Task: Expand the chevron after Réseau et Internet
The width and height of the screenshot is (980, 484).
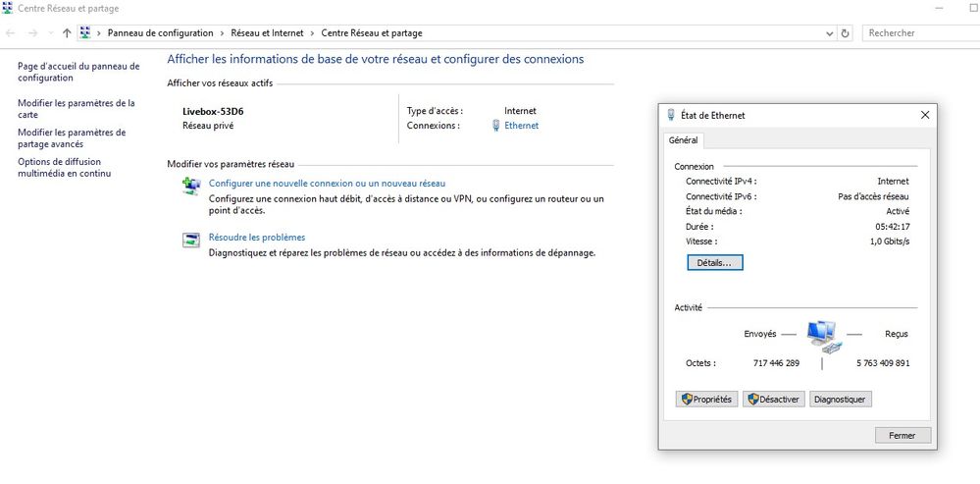Action: click(313, 33)
